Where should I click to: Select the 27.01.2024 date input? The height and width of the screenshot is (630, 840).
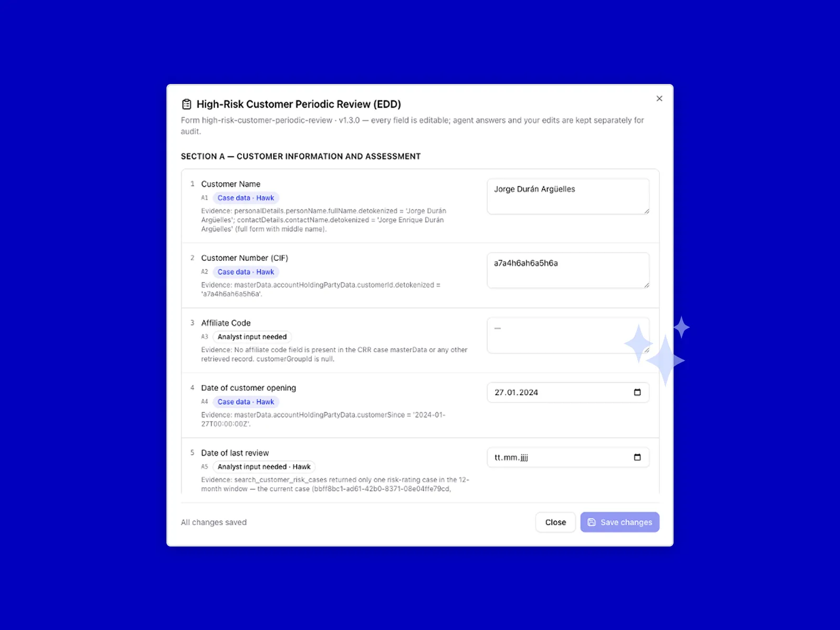coord(568,392)
